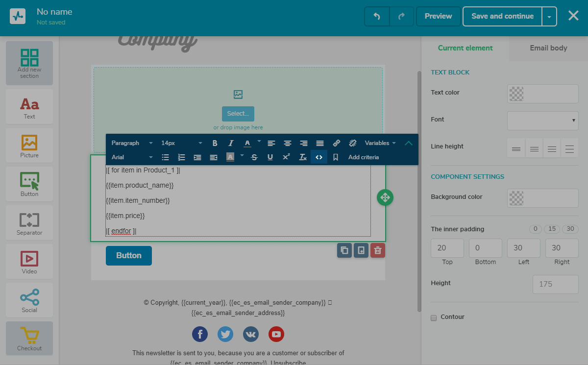Viewport: 588px width, 365px height.
Task: Click the Preview button
Action: coord(438,16)
